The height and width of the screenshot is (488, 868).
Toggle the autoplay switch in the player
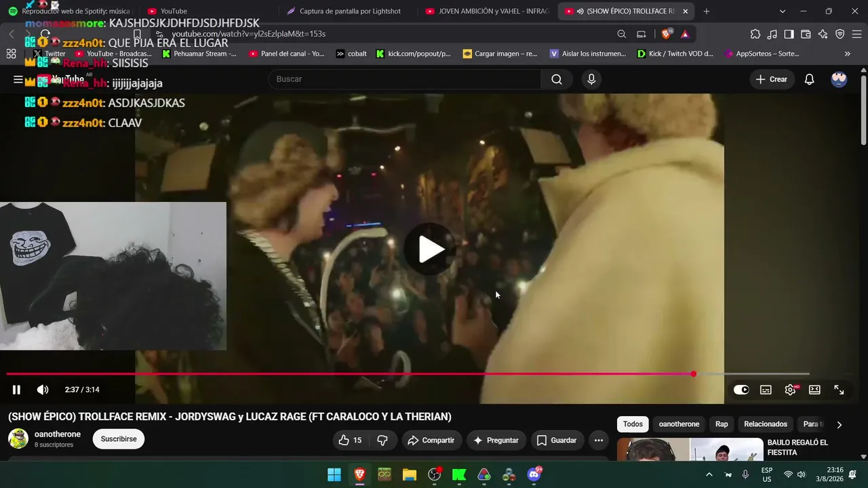coord(741,390)
